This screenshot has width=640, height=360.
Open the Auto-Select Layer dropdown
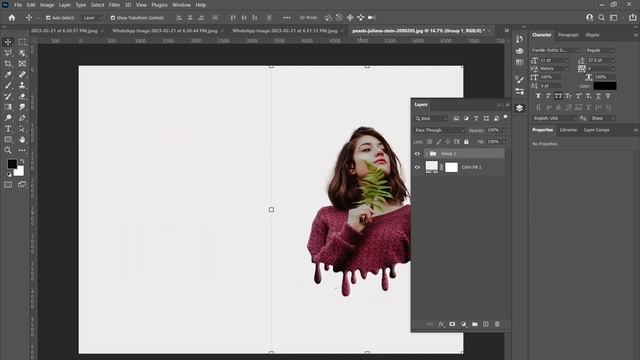click(92, 18)
